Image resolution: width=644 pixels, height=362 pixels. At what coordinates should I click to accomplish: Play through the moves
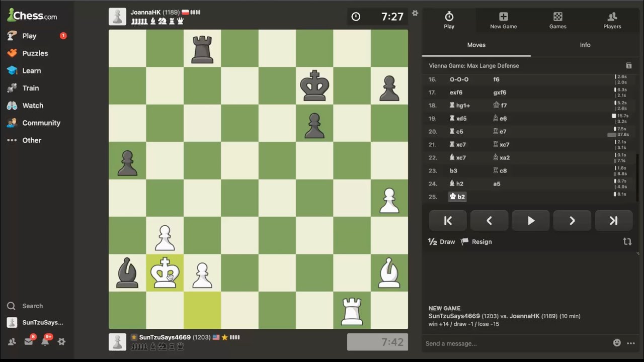pyautogui.click(x=531, y=221)
